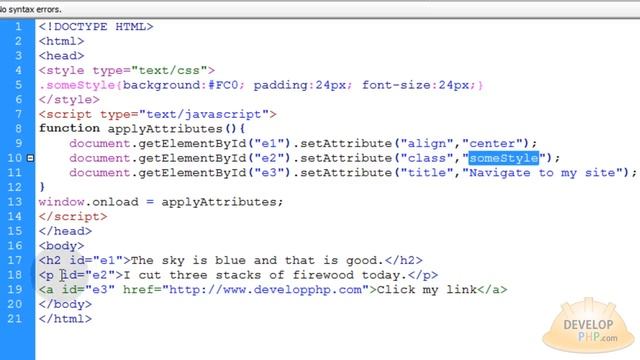This screenshot has height=360, width=640.
Task: Click "window.onload = applyAttributes;" statement
Action: pos(161,202)
